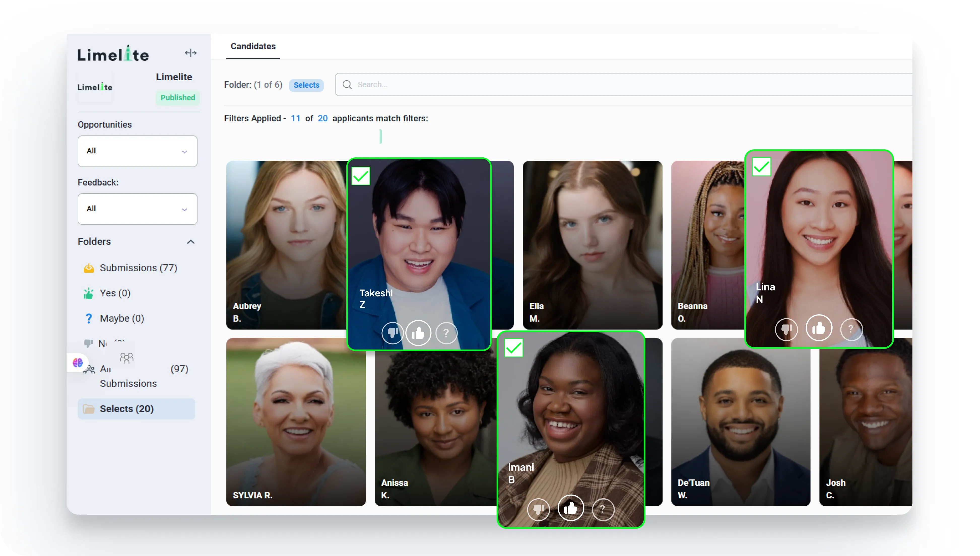
Task: Give Takeshi Z a thumbs-up
Action: 418,333
